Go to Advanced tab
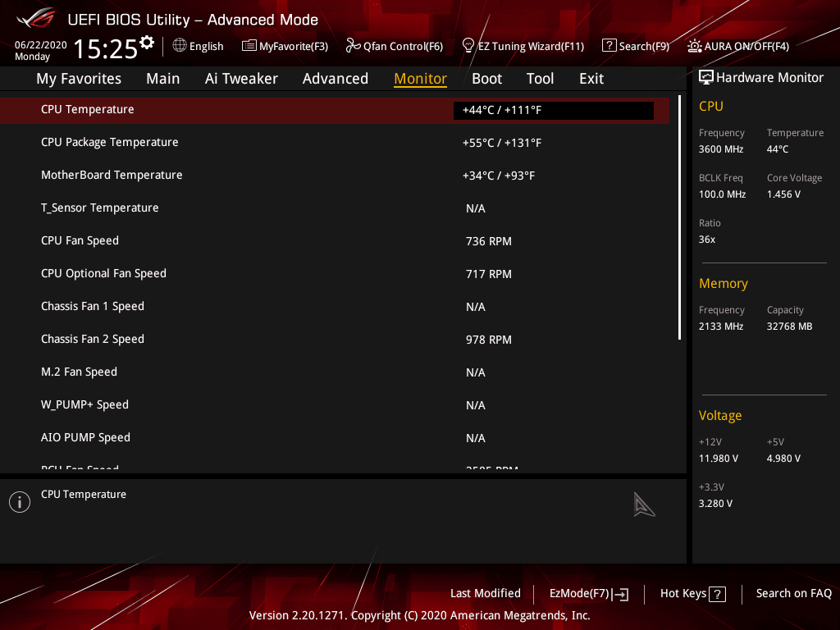 coord(336,79)
